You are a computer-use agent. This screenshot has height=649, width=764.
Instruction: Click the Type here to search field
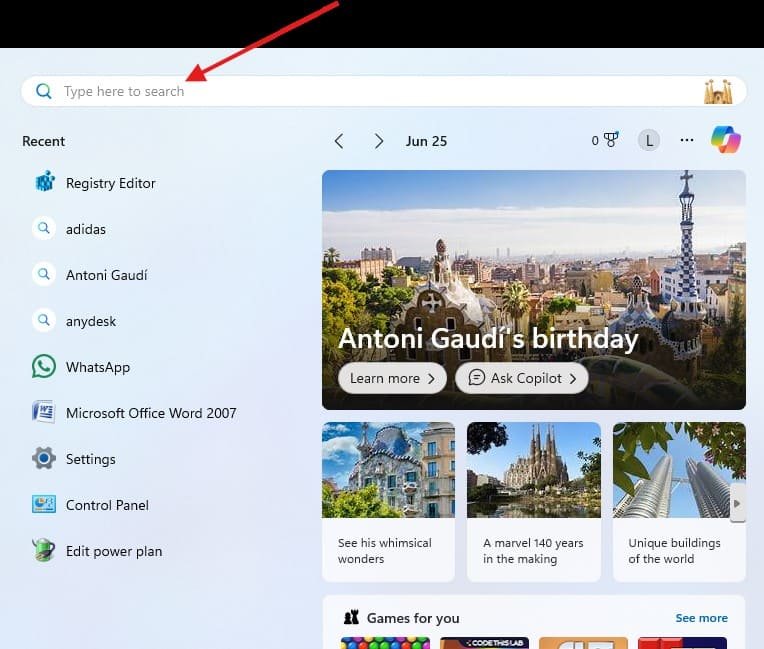click(x=383, y=91)
